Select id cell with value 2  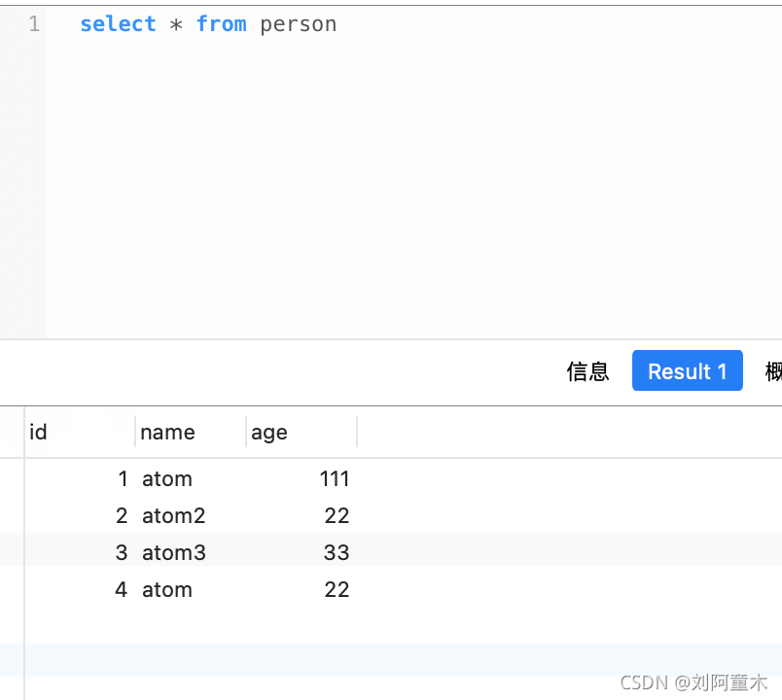80,515
